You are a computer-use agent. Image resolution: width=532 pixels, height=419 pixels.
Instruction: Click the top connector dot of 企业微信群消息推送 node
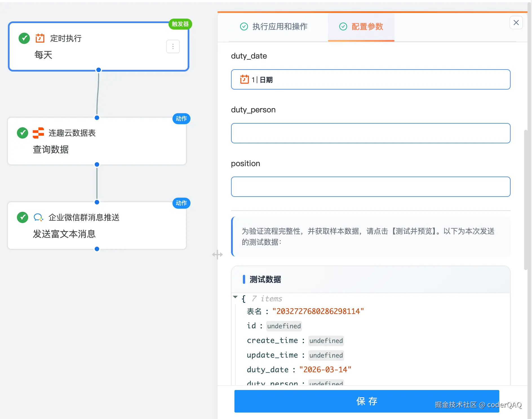[x=97, y=202]
